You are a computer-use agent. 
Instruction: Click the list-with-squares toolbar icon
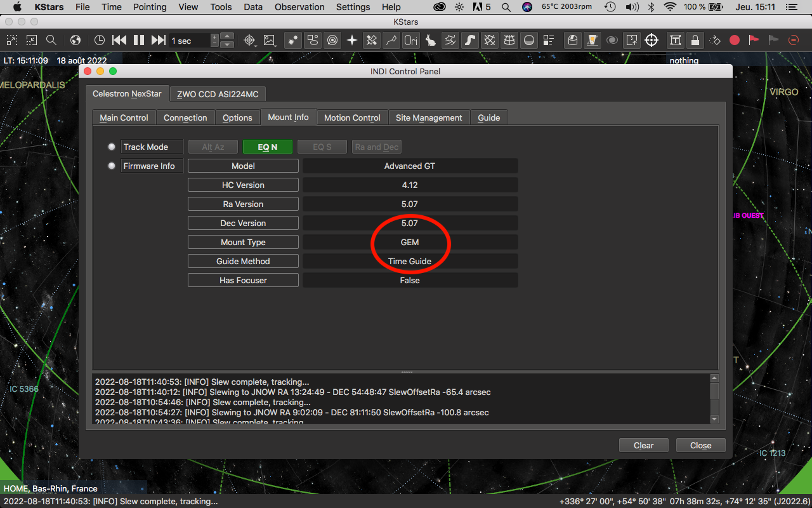[548, 40]
